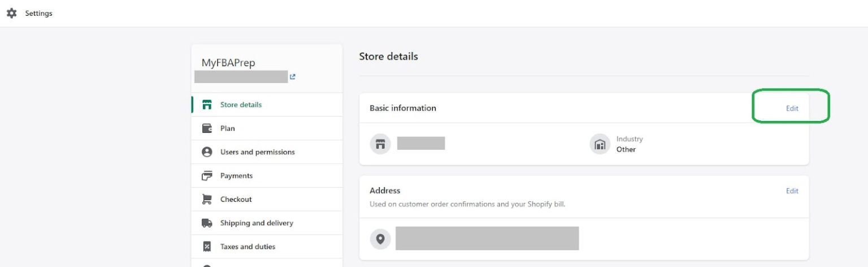Click the Settings title text

point(38,13)
